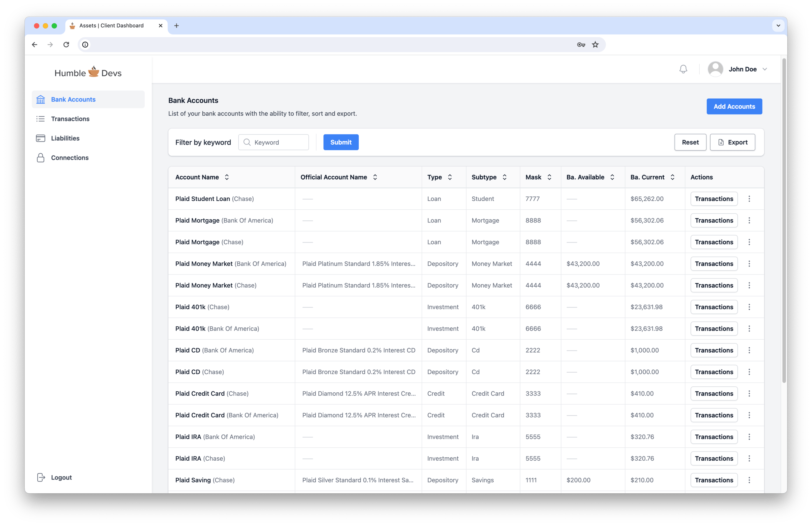Open more actions for Plaid Mortgage (Chase)
This screenshot has height=526, width=812.
click(749, 242)
